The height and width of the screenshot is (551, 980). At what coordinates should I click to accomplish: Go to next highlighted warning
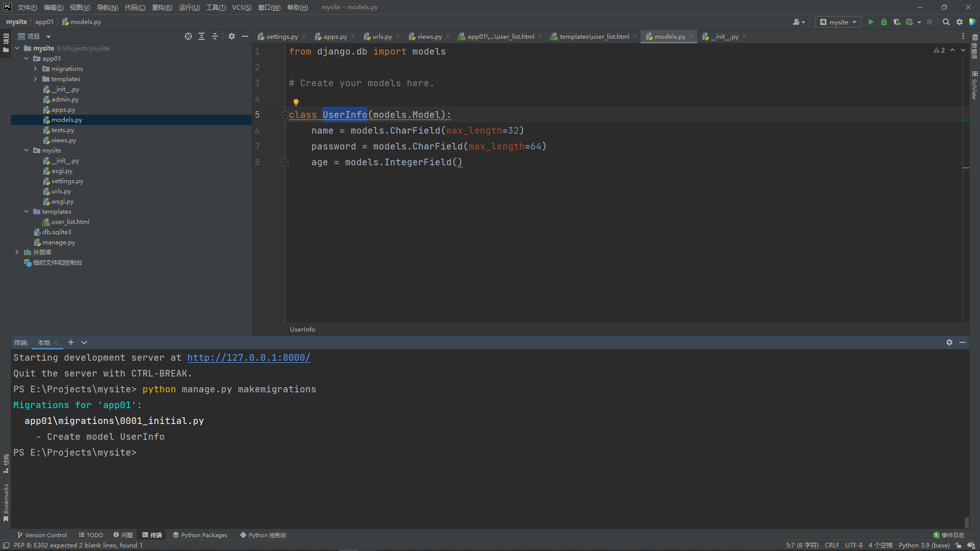pos(963,50)
